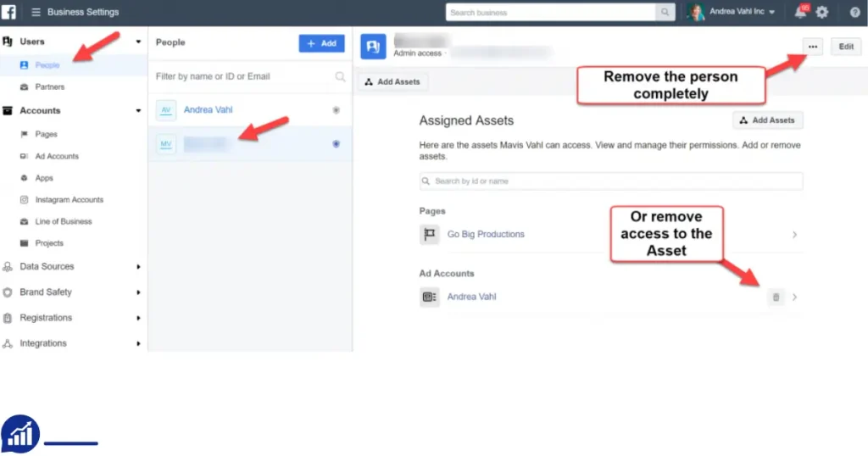This screenshot has height=456, width=868.
Task: Expand the Go Big Productions row chevron
Action: coord(794,235)
